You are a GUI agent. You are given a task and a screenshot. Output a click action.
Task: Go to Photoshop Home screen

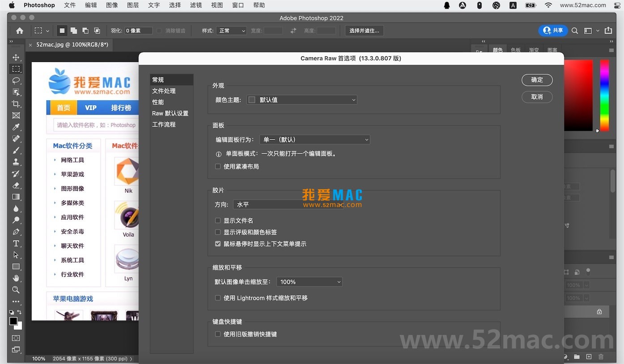coord(20,31)
